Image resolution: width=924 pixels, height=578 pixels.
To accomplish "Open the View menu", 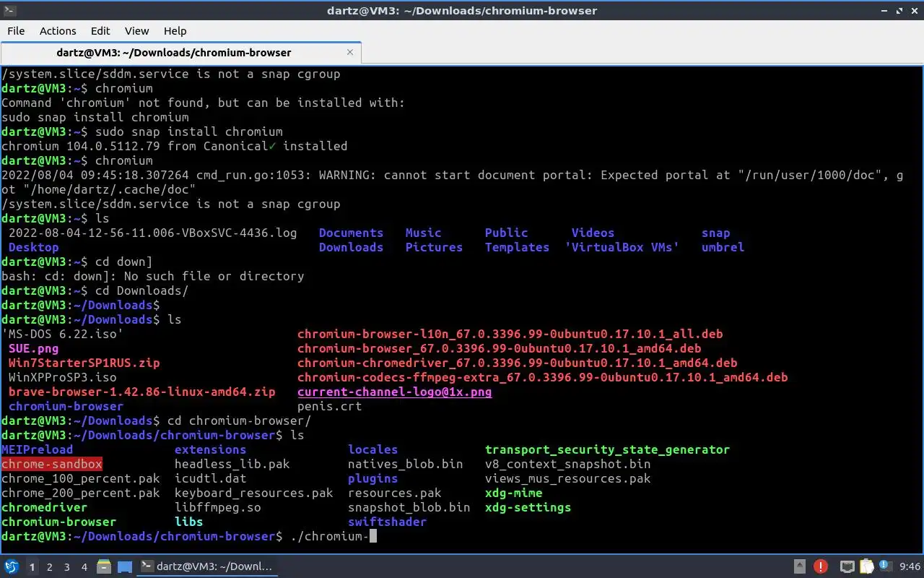I will pos(136,31).
